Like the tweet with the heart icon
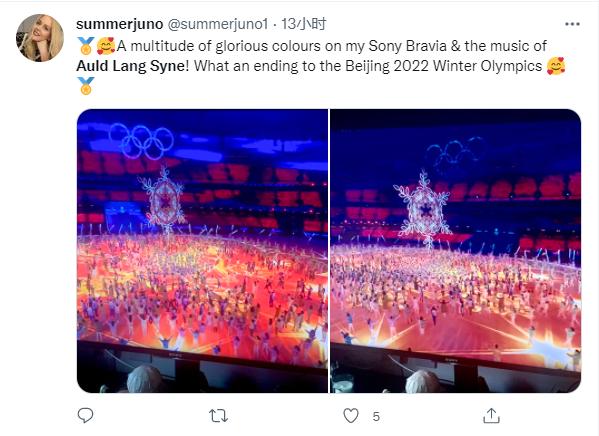 [351, 416]
